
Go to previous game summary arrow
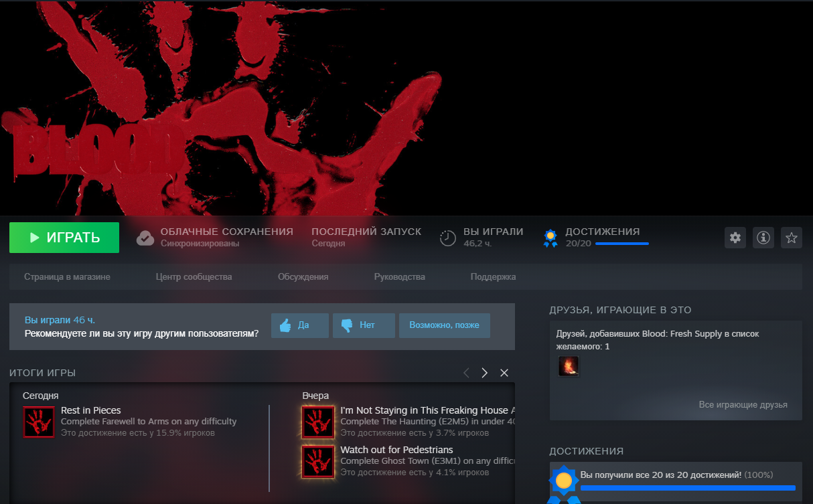pos(466,373)
